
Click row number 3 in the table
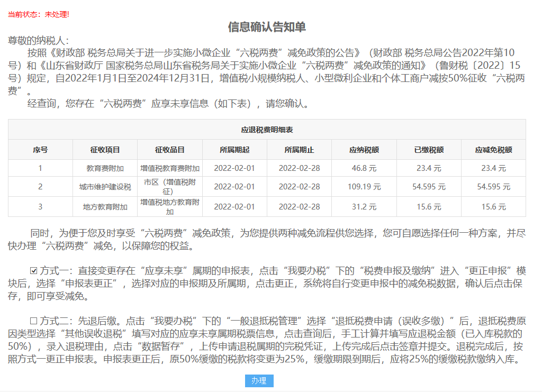coord(40,207)
